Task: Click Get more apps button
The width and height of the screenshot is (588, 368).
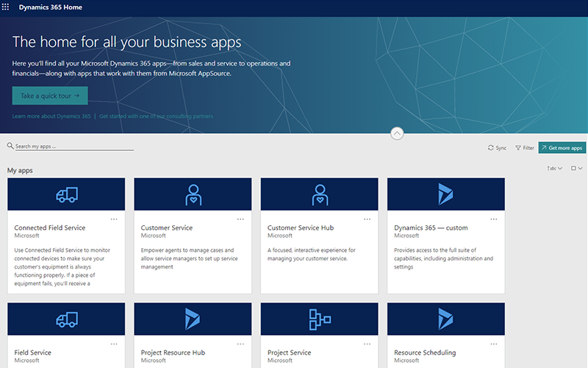Action: 562,148
